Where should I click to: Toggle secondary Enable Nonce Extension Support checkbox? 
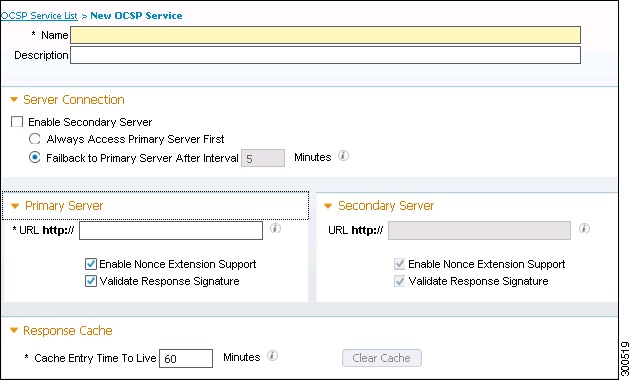point(399,264)
